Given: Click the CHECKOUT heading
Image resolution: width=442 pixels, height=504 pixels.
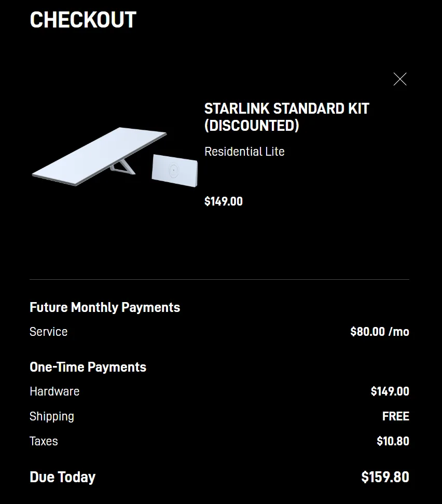Looking at the screenshot, I should (x=83, y=20).
